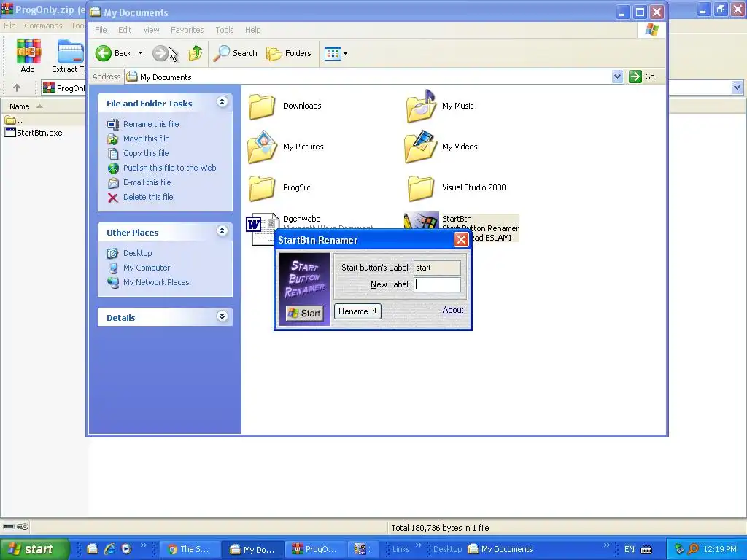
Task: Select the ProgSrc folder icon
Action: 262,188
